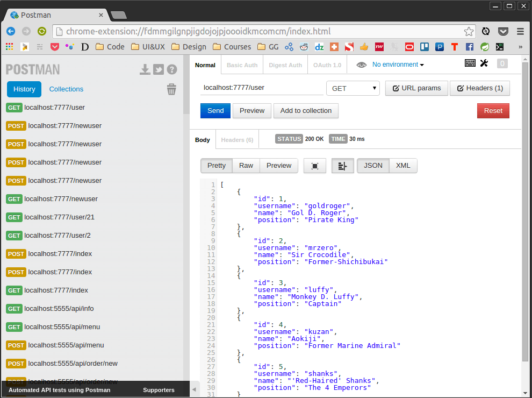This screenshot has width=532, height=398.
Task: Open the Trello bookmark icon
Action: (x=424, y=47)
